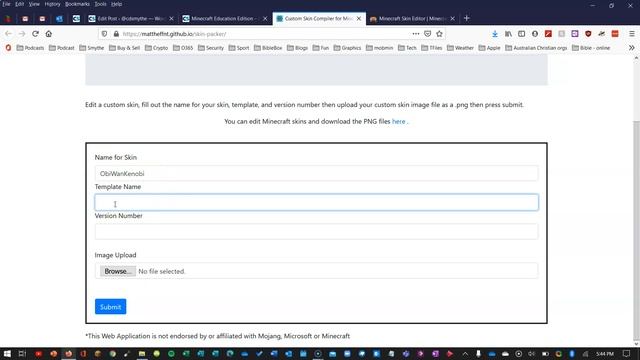The width and height of the screenshot is (640, 360).
Task: Go to the browser home page
Action: [x=49, y=34]
